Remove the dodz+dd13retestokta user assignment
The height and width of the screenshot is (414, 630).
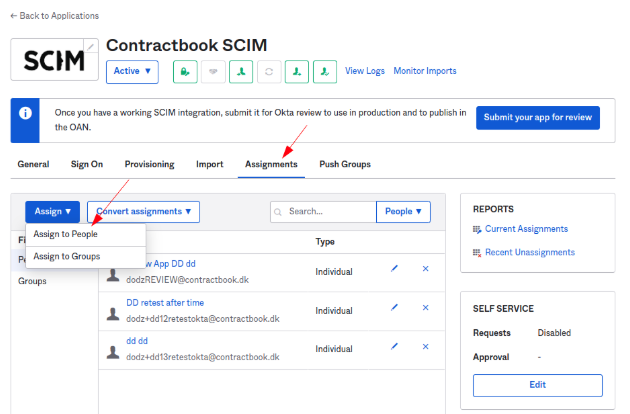tap(425, 346)
